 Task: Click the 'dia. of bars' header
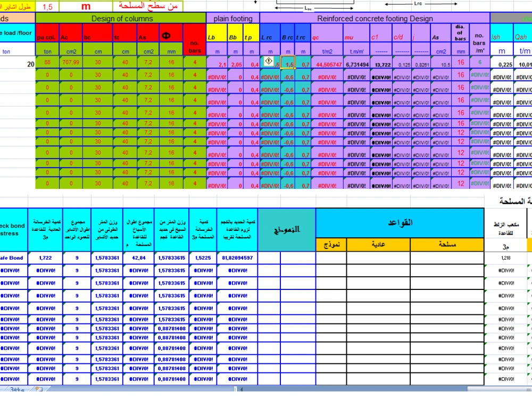[460, 33]
